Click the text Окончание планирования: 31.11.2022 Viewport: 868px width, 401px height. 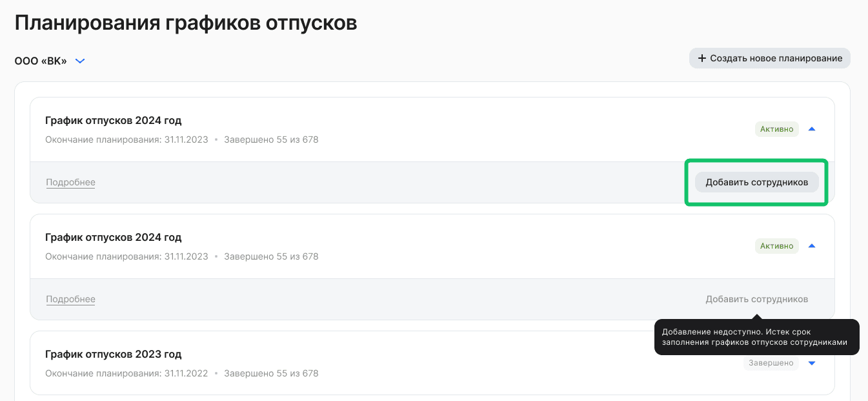point(126,373)
